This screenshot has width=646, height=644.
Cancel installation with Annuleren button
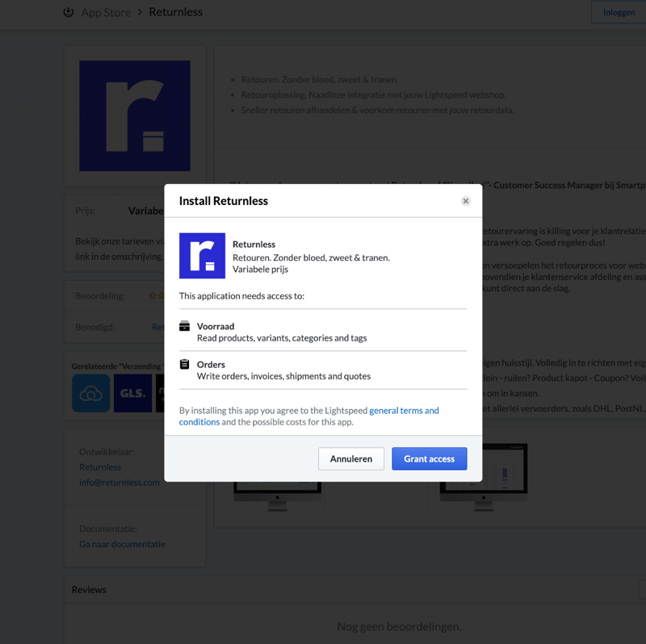(x=351, y=458)
